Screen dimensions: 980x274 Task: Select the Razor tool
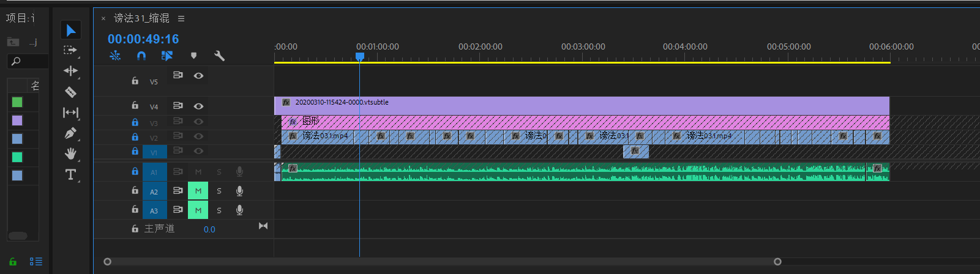(x=70, y=92)
